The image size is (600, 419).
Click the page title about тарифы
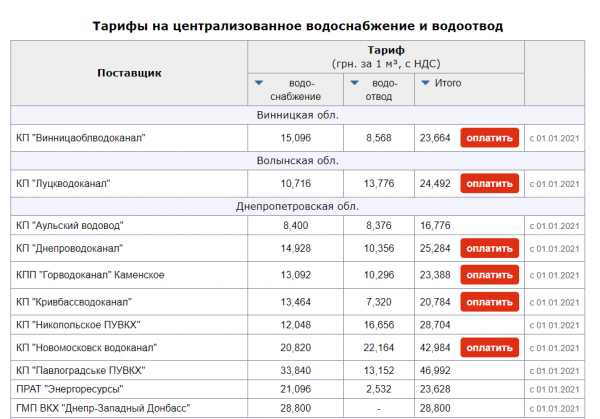pos(297,25)
